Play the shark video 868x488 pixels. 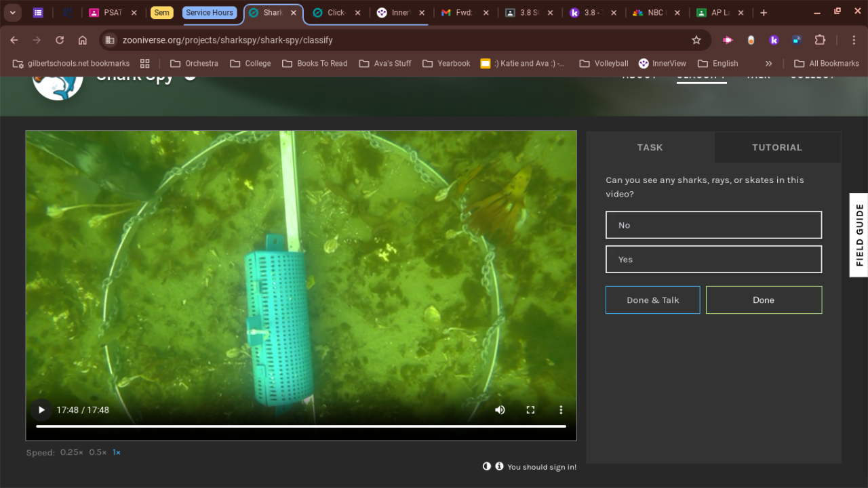click(x=41, y=409)
